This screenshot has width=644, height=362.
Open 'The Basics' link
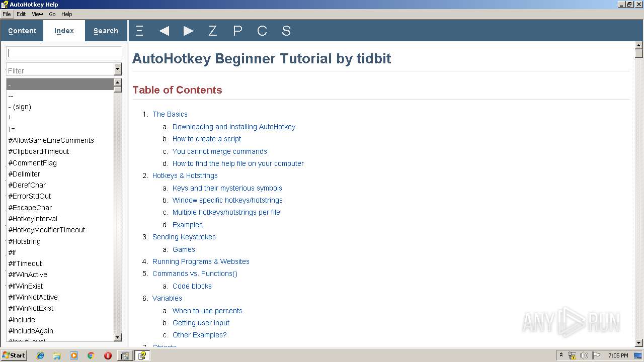pyautogui.click(x=170, y=114)
